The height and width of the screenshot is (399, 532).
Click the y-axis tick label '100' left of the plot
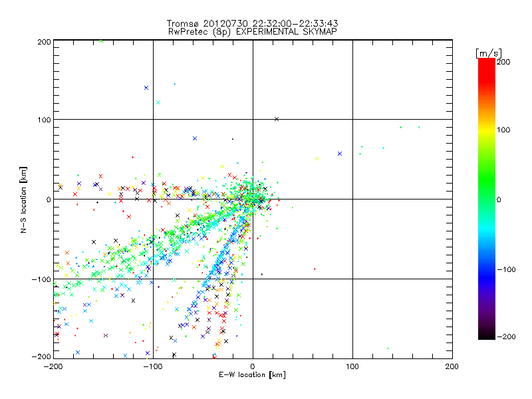point(44,120)
